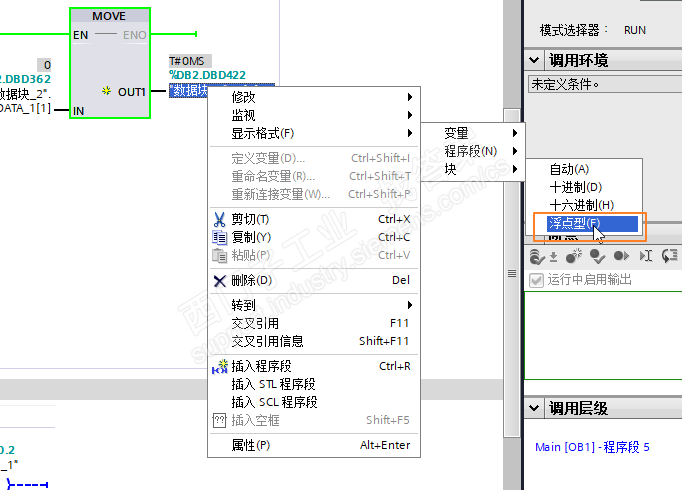Click the RUN mode selector value

coord(635,30)
